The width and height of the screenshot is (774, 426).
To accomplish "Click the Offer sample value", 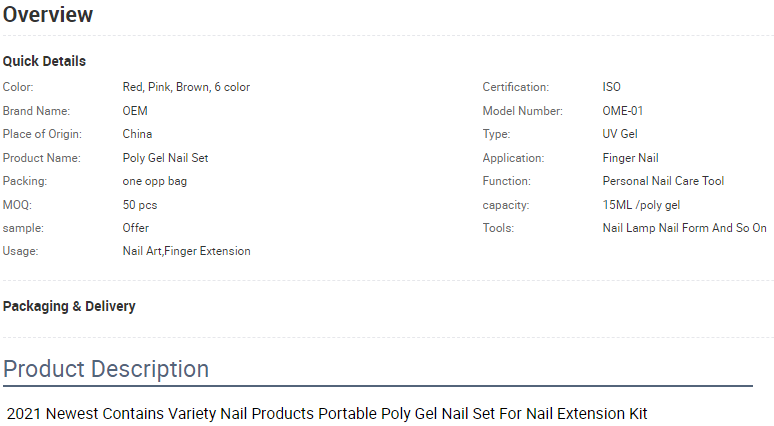I will [x=136, y=228].
